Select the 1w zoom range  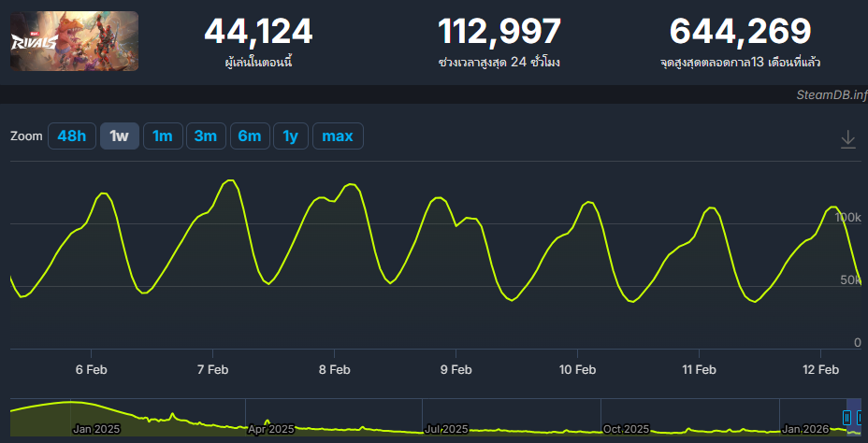point(119,136)
